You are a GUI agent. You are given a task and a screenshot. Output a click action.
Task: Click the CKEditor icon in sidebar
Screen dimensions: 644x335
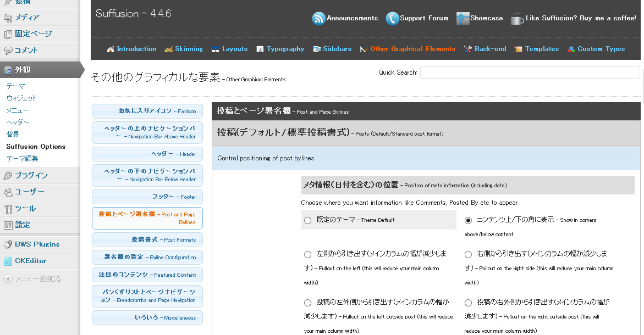coord(8,261)
